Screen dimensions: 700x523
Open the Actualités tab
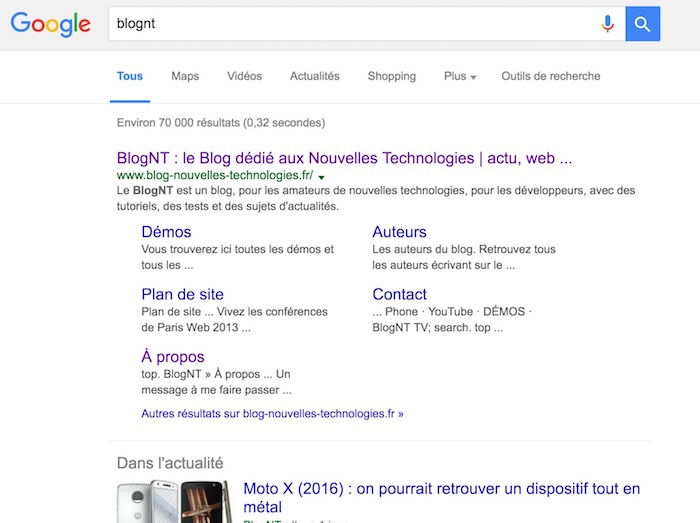(x=315, y=76)
